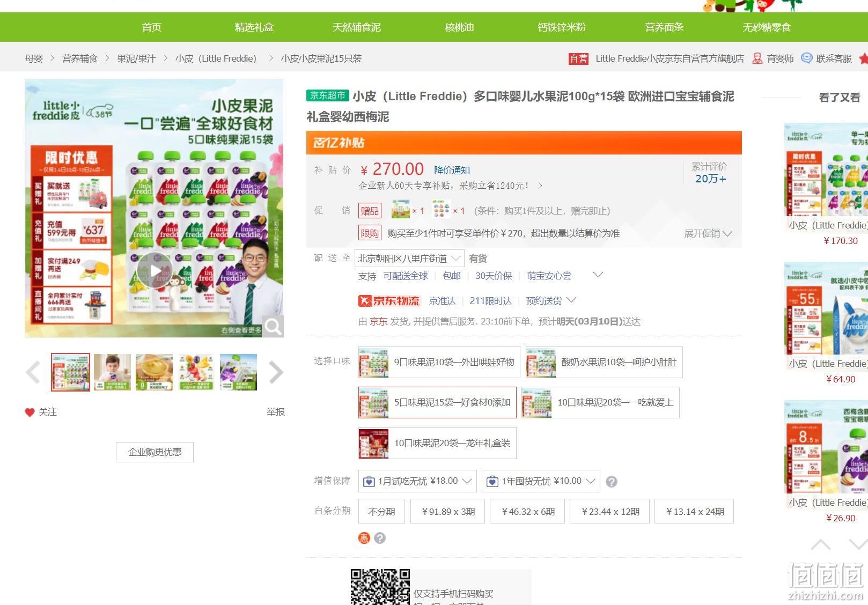The width and height of the screenshot is (868, 605).
Task: Select first product thumbnail image
Action: 70,372
